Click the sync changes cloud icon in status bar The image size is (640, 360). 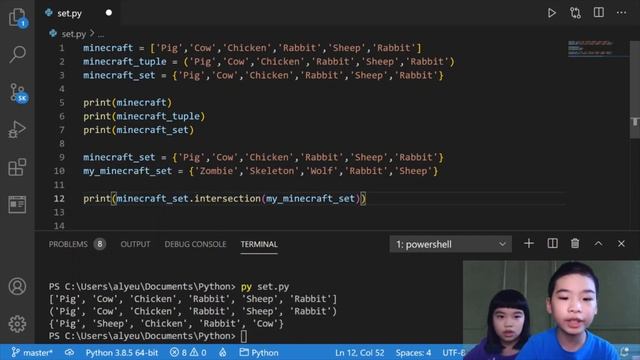[x=69, y=352]
